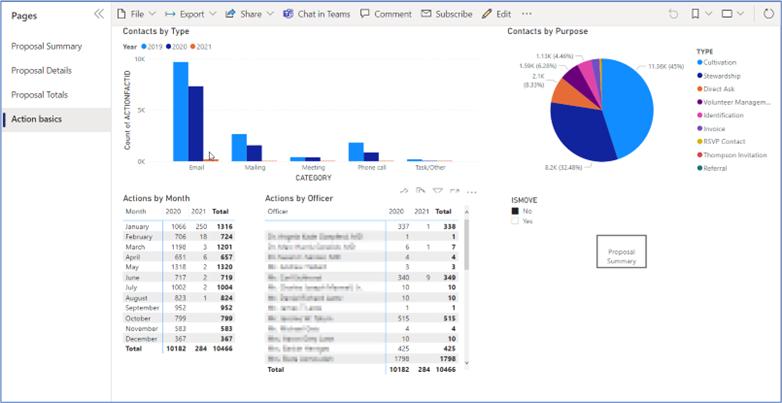
Task: Click the 2019 Mailing bar
Action: (x=239, y=148)
